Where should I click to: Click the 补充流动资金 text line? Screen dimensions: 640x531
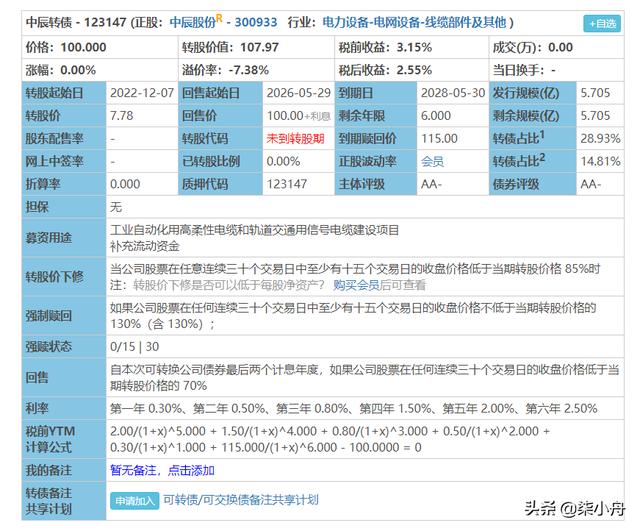[x=144, y=246]
